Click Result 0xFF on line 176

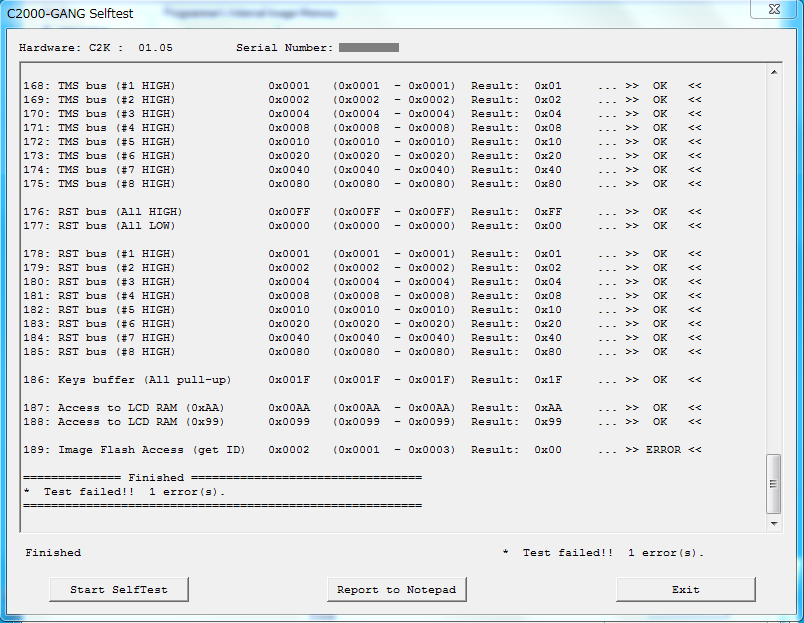click(x=516, y=212)
